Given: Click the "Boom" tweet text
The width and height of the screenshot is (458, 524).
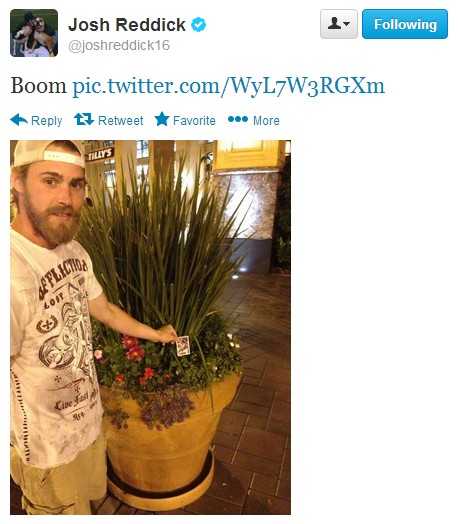Looking at the screenshot, I should [x=39, y=86].
